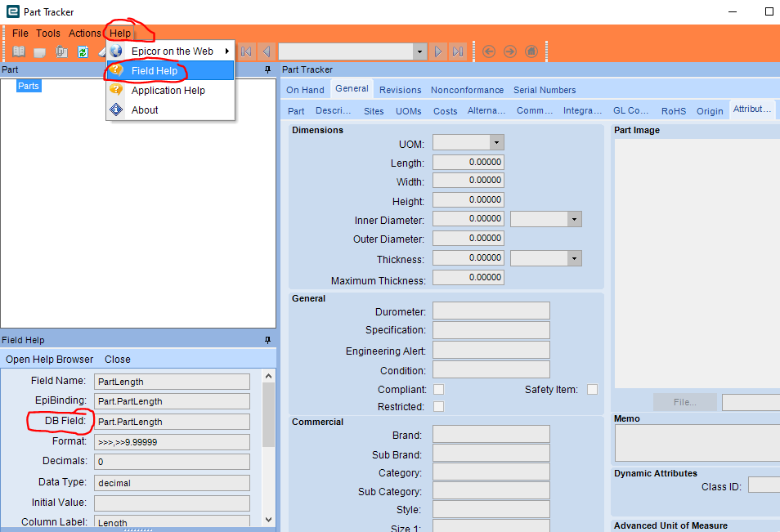This screenshot has height=532, width=780.
Task: Click the Durometer input field
Action: [491, 311]
